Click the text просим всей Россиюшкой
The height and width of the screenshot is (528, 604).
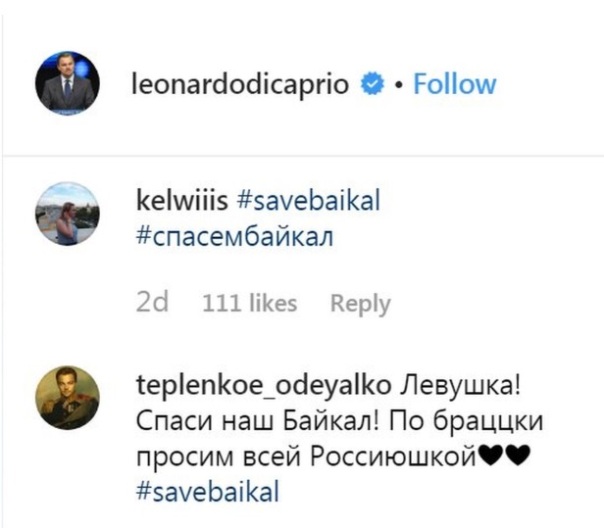(304, 457)
